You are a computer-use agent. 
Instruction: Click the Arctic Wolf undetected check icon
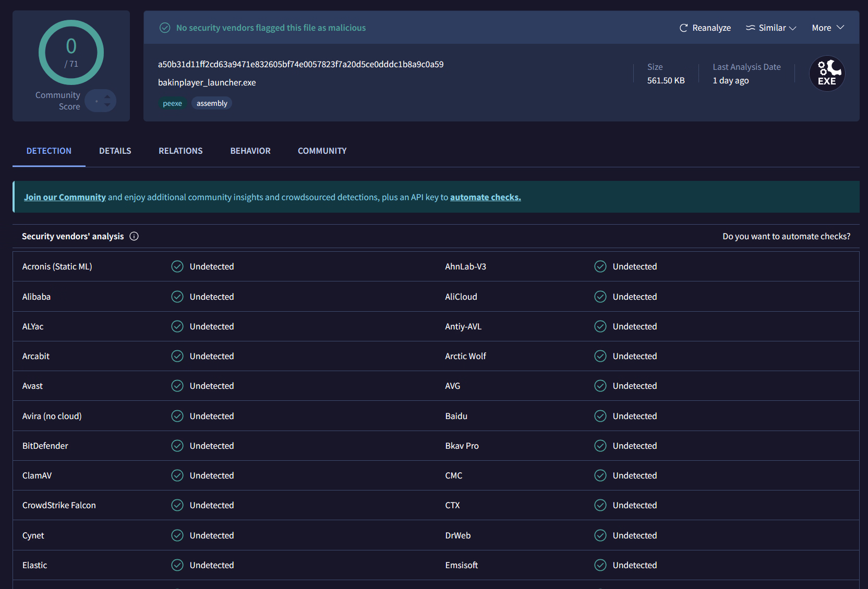point(600,356)
